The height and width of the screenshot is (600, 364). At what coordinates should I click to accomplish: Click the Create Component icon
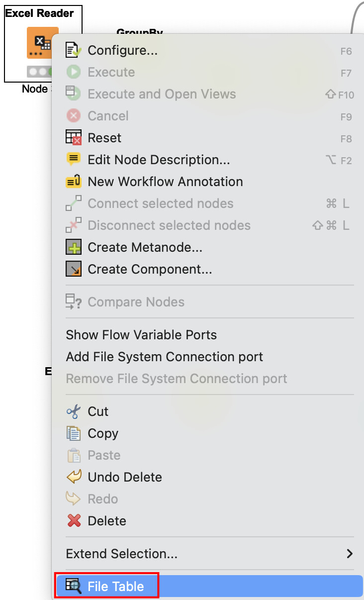pyautogui.click(x=73, y=269)
